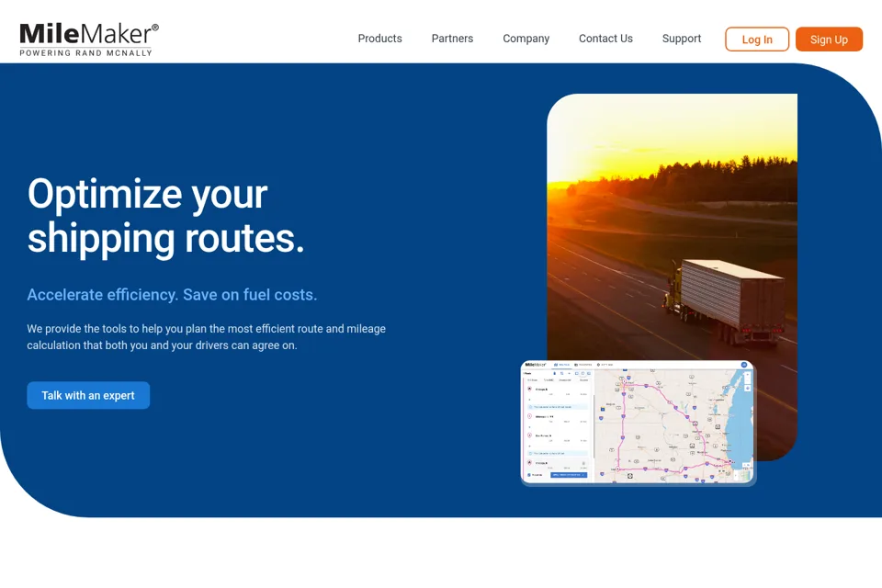
Task: Click the paragraph about efficient route planning
Action: point(207,337)
